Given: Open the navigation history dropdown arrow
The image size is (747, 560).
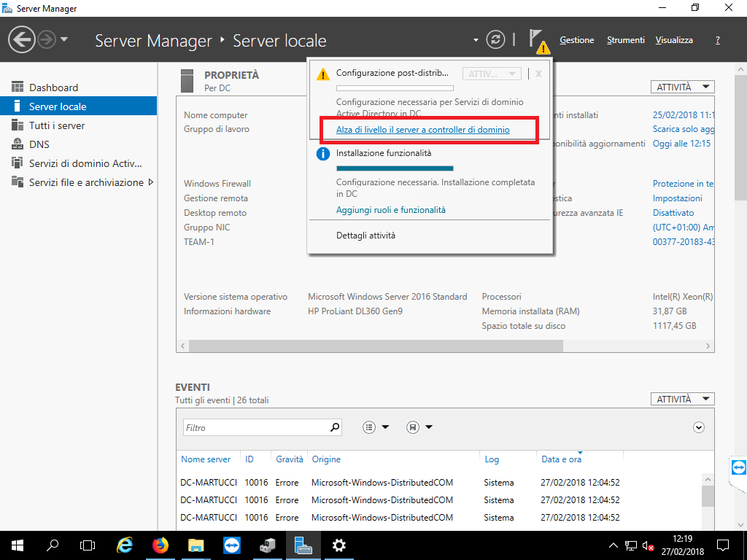Looking at the screenshot, I should tap(64, 39).
